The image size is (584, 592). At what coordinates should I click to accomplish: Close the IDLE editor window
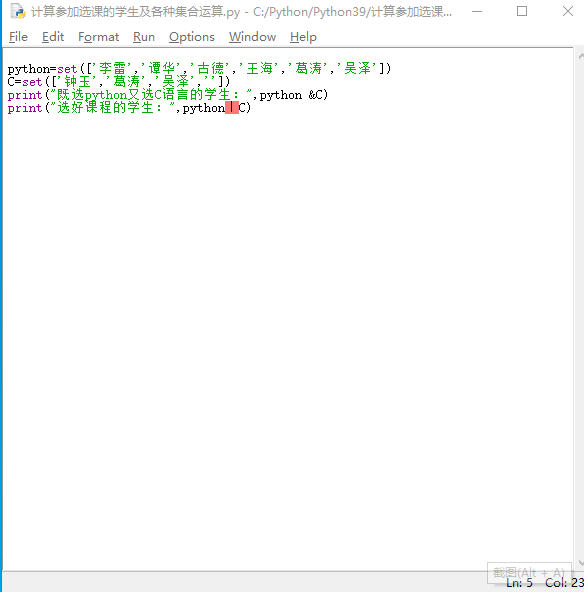567,12
